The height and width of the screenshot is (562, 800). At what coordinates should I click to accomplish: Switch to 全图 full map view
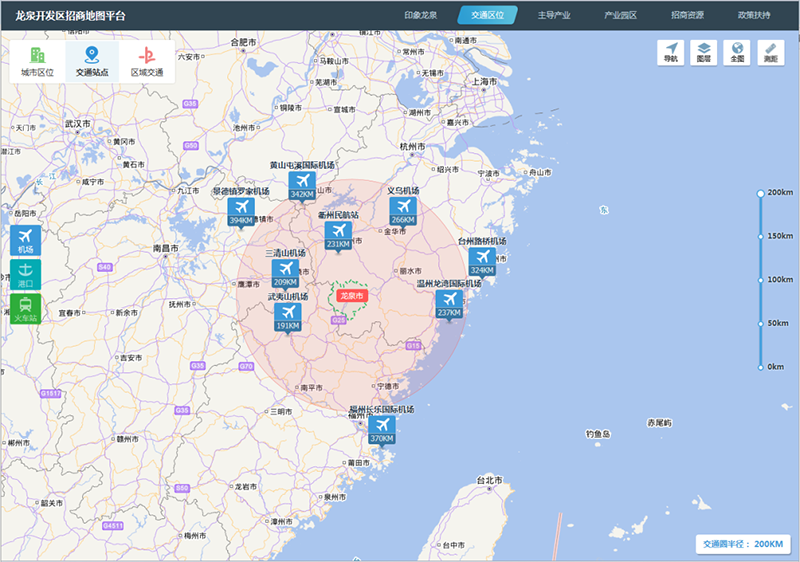[x=737, y=53]
